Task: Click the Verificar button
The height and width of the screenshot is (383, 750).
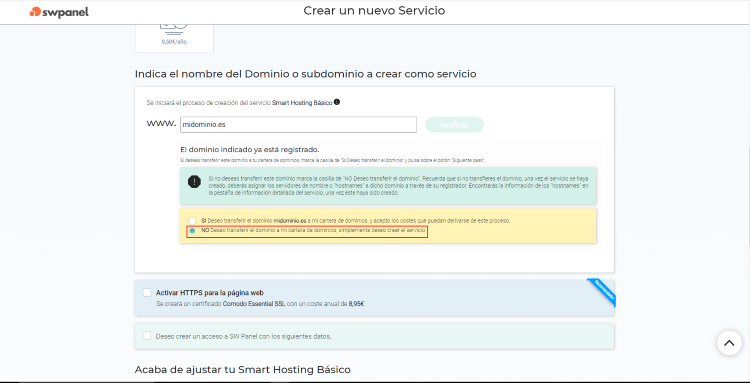Action: tap(454, 125)
